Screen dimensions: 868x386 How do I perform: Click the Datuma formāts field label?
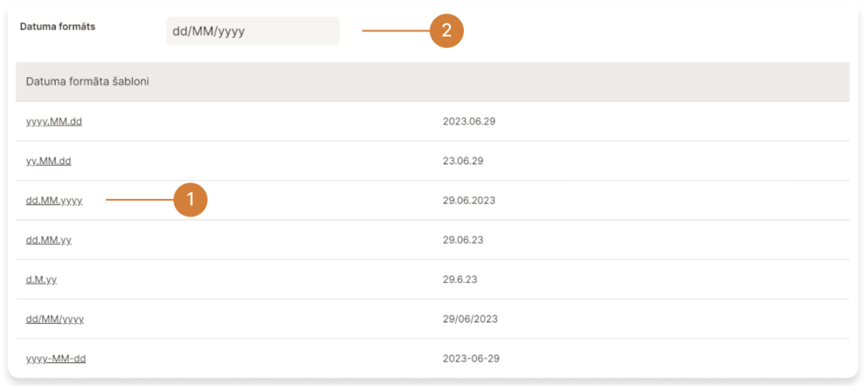[58, 27]
